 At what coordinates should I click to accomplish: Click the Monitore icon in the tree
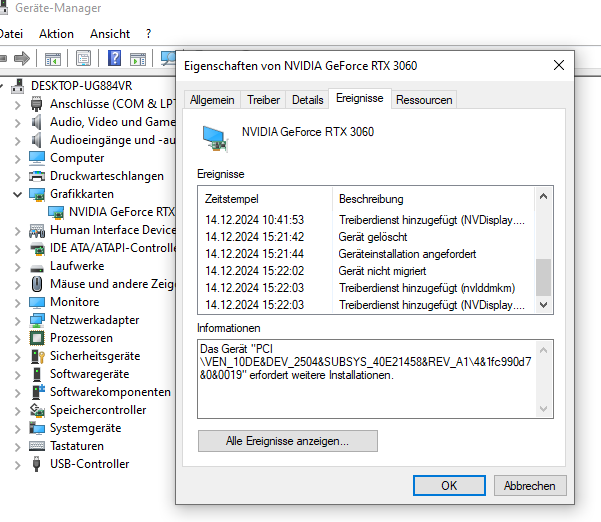coord(37,302)
